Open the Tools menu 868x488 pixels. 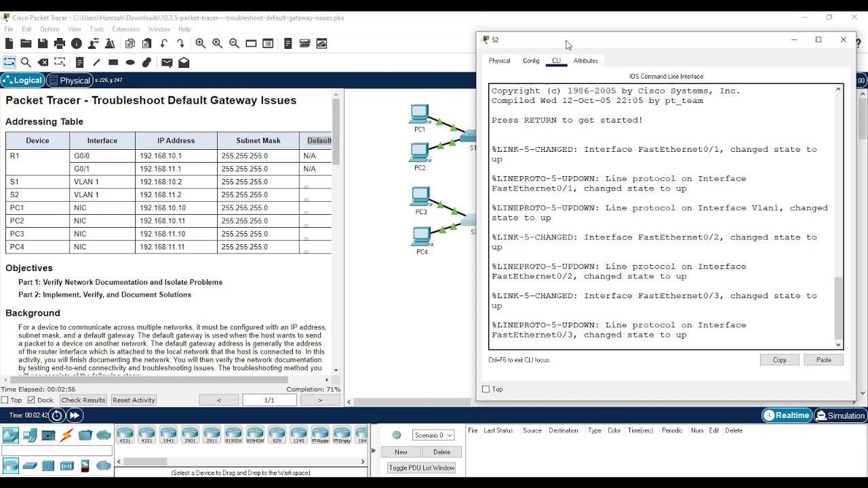click(x=96, y=29)
